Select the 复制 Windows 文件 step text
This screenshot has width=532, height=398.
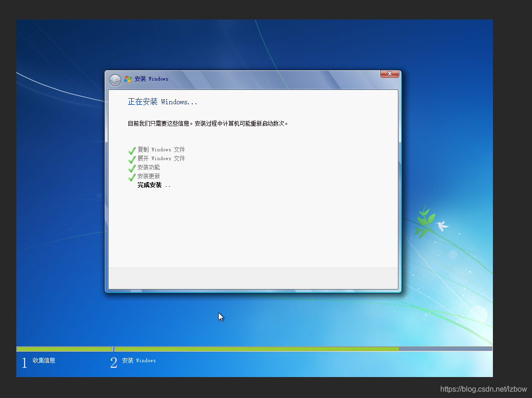(161, 149)
